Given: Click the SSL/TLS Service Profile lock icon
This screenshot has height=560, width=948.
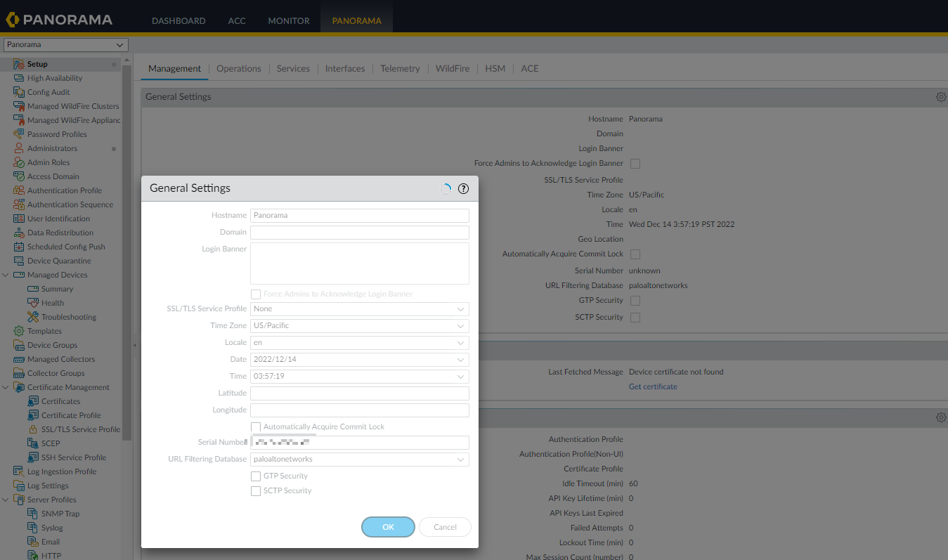Looking at the screenshot, I should pyautogui.click(x=33, y=429).
